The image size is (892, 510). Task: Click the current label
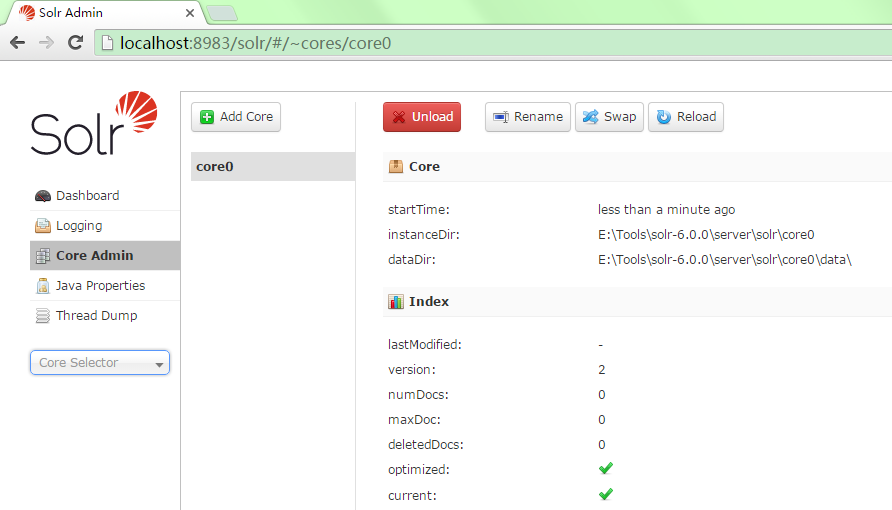(x=412, y=495)
